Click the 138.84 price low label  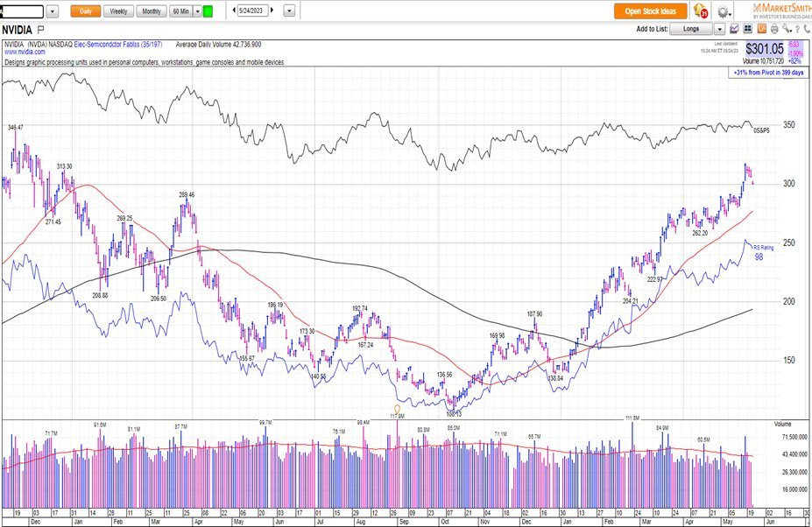tap(555, 378)
